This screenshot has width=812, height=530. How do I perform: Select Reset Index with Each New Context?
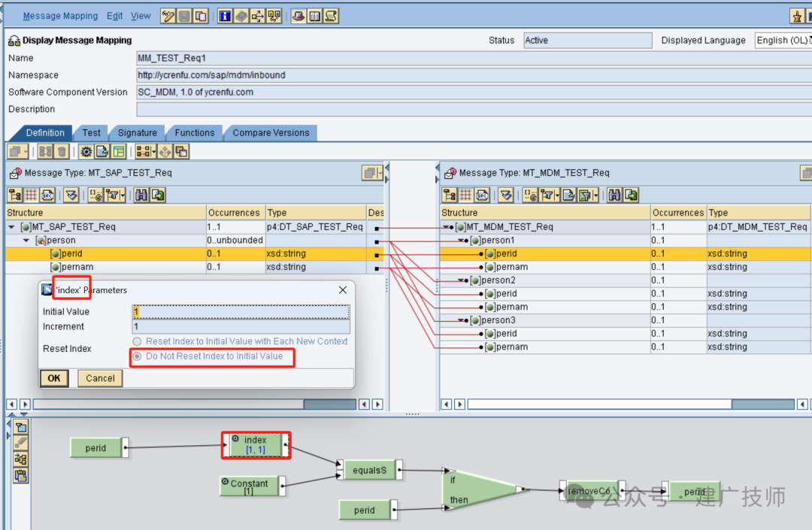click(x=138, y=341)
